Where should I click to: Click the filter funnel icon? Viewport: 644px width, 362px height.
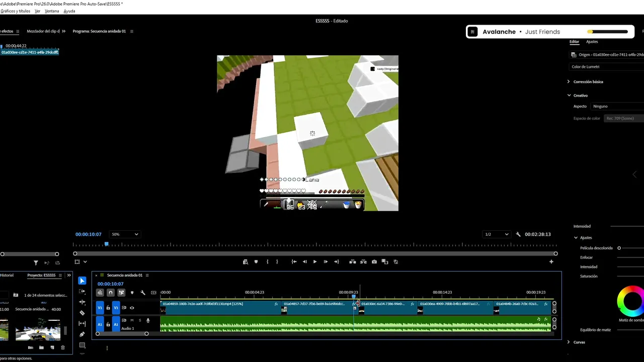36,262
